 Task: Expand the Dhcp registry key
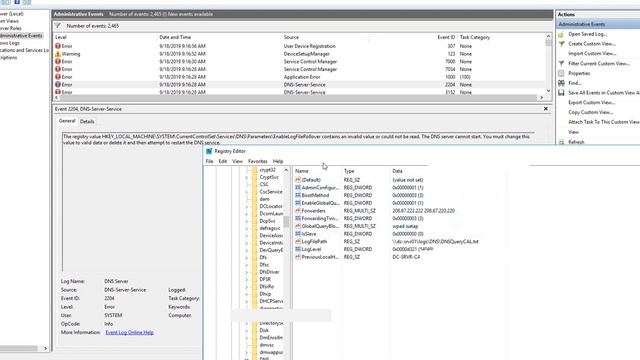point(247,294)
